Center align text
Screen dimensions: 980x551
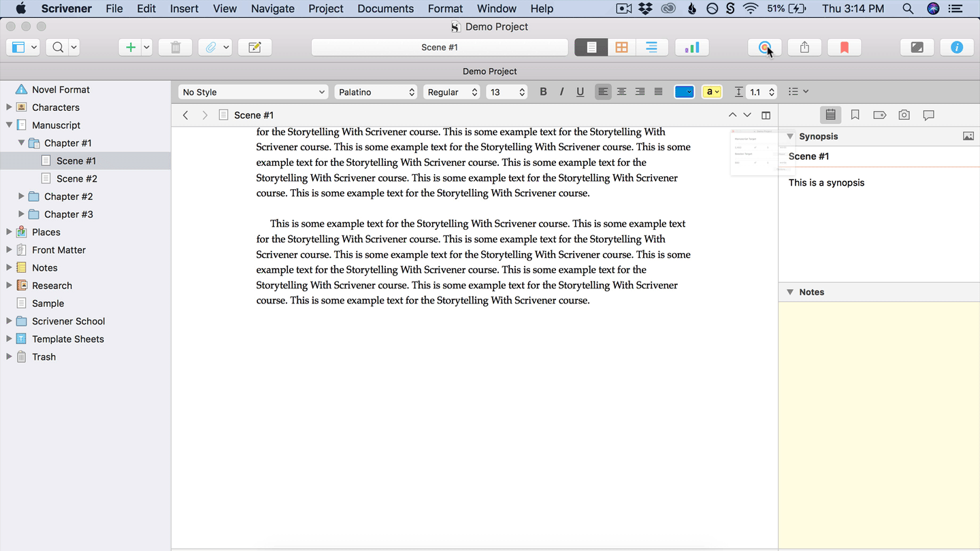pos(621,92)
